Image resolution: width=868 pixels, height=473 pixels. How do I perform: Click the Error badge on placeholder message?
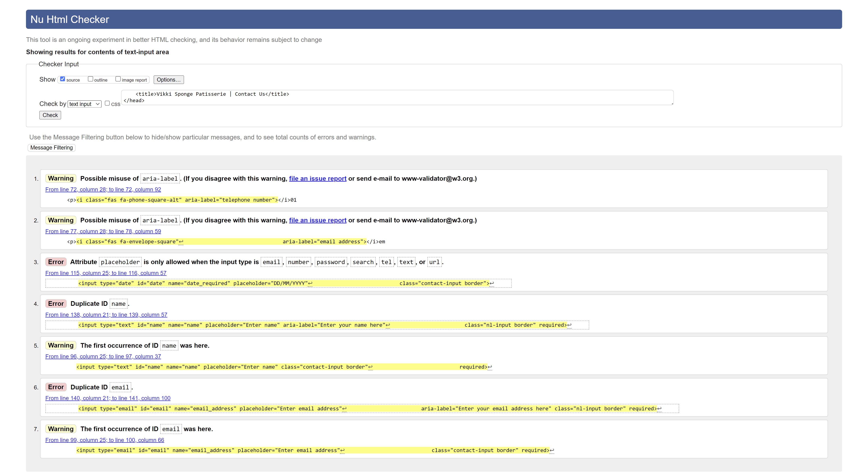click(56, 262)
